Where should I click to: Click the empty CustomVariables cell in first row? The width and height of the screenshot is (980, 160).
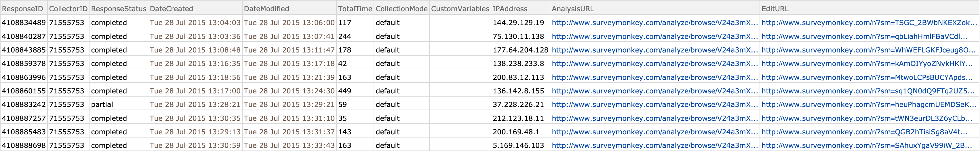[460, 22]
